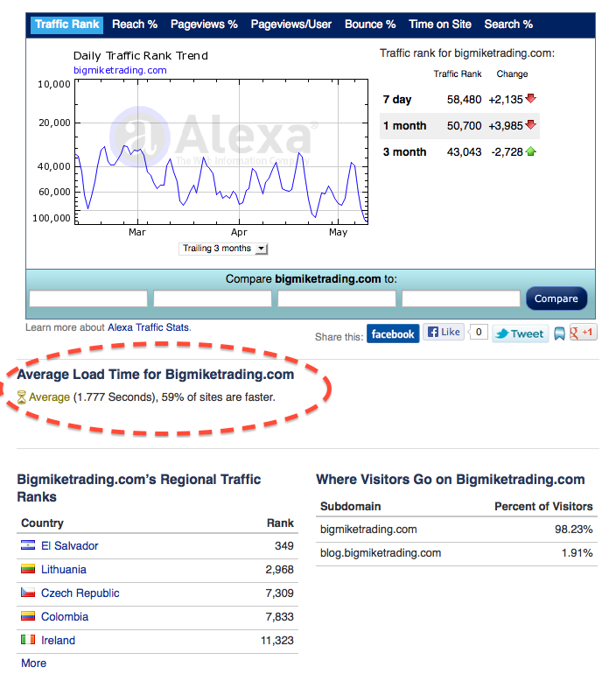Click the 7 day traffic rank 58,480
This screenshot has width=616, height=674.
point(464,100)
